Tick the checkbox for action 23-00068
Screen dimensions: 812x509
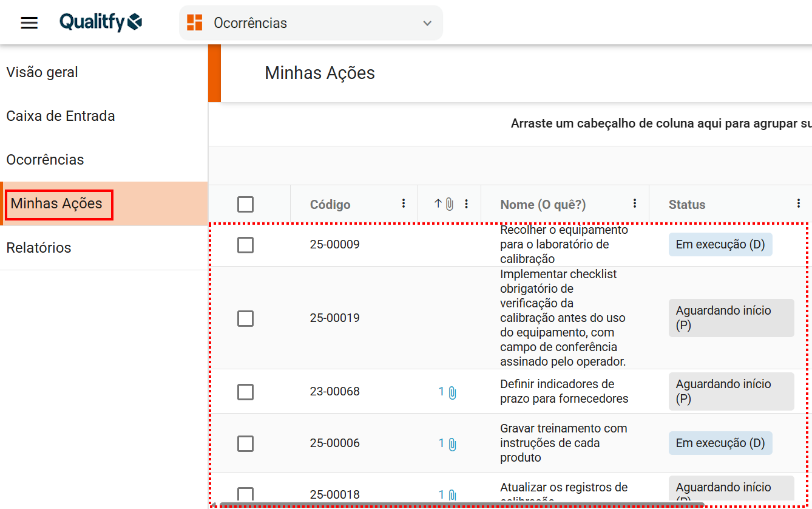click(245, 392)
